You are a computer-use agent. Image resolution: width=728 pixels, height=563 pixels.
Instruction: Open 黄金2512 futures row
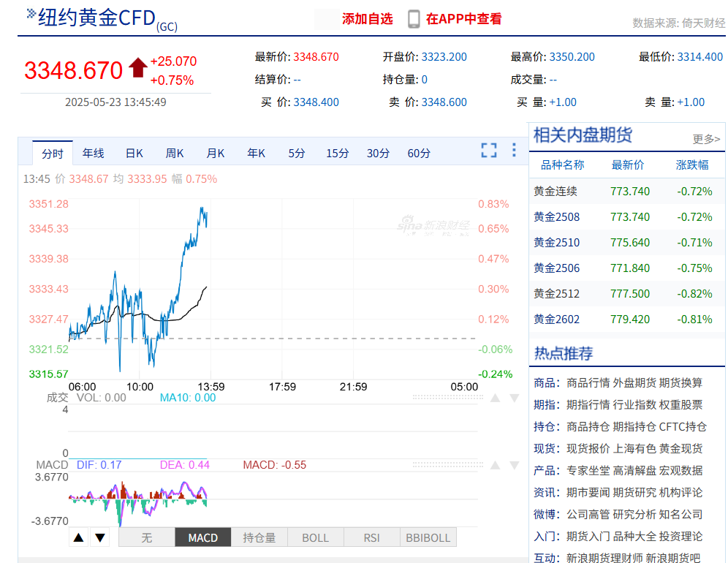(x=627, y=294)
